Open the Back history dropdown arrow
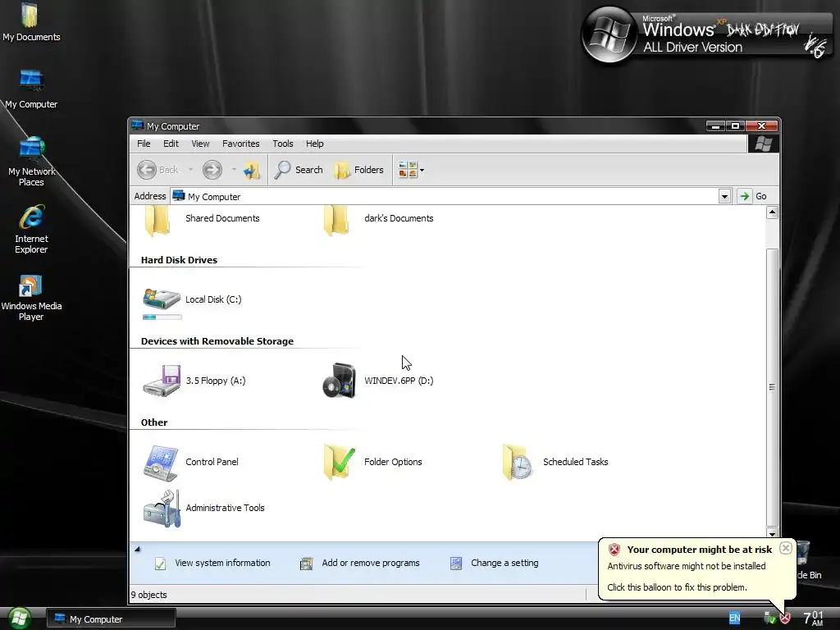Screen dimensions: 840x630 coord(190,170)
